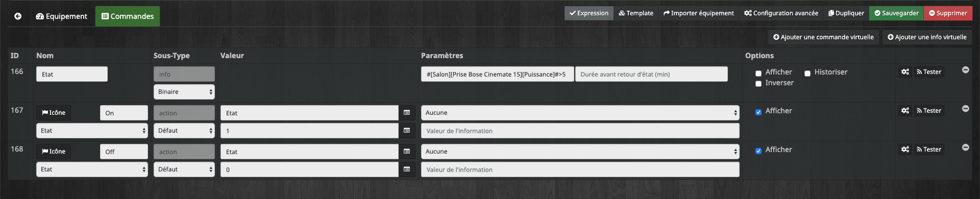Click Ajouter une info virtuelle
Viewport: 980px width, 199px height.
coord(927,37)
